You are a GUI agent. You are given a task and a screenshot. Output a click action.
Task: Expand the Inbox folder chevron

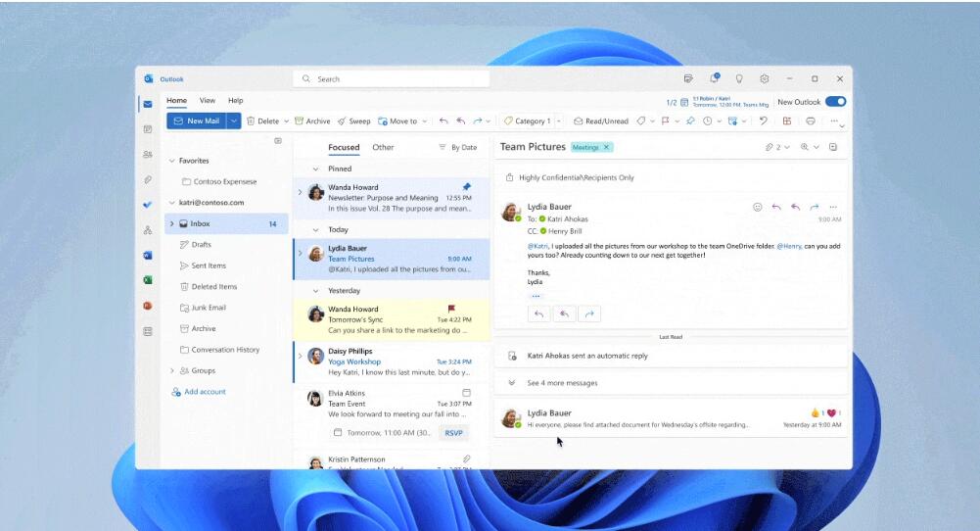(172, 223)
